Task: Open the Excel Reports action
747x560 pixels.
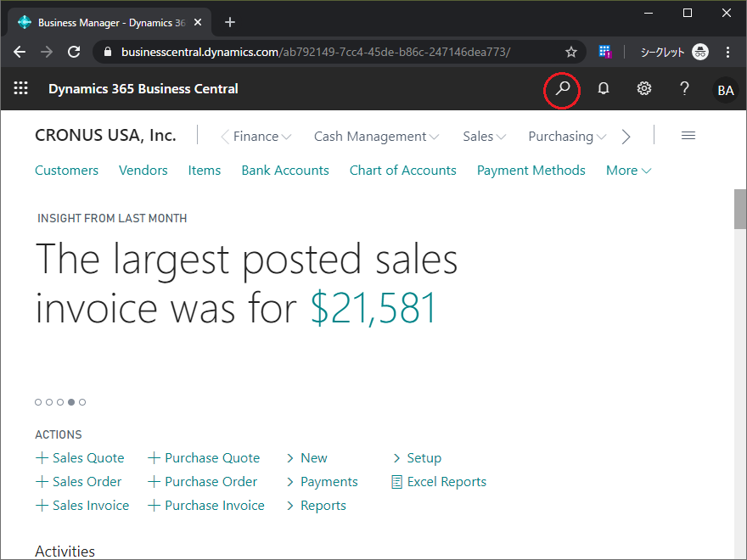Action: click(439, 482)
